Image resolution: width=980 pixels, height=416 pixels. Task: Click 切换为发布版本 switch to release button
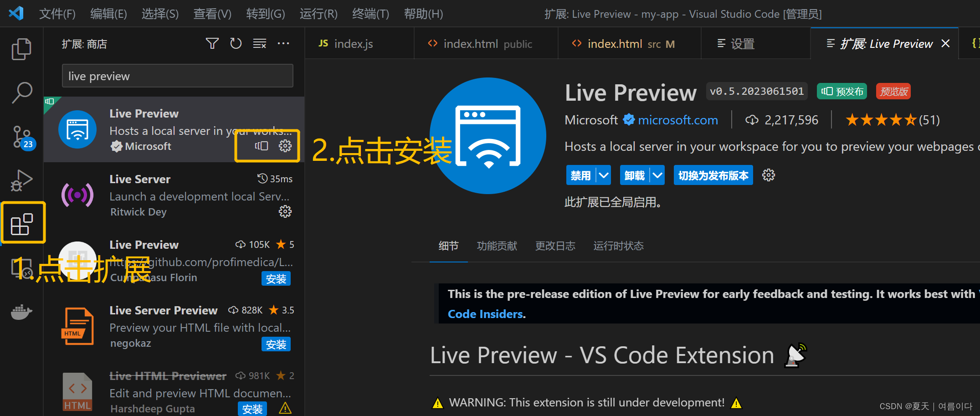point(713,175)
